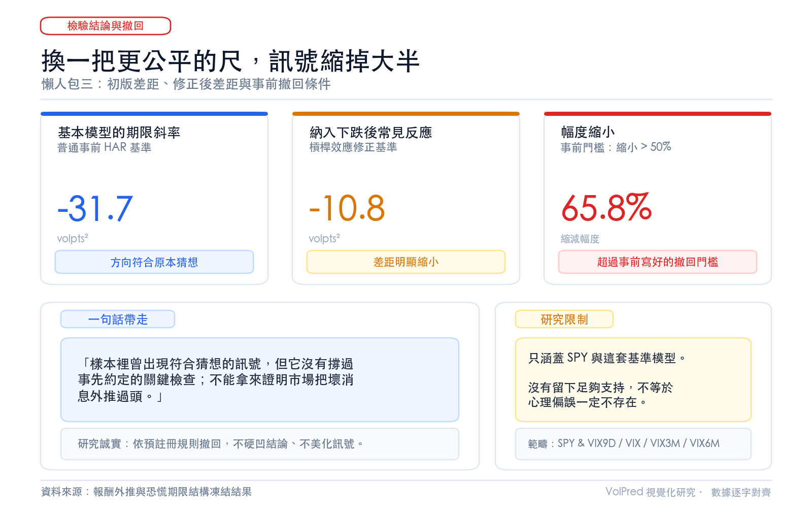Click the volpts² unit under -10.8
Image resolution: width=812 pixels, height=508 pixels.
[x=324, y=239]
